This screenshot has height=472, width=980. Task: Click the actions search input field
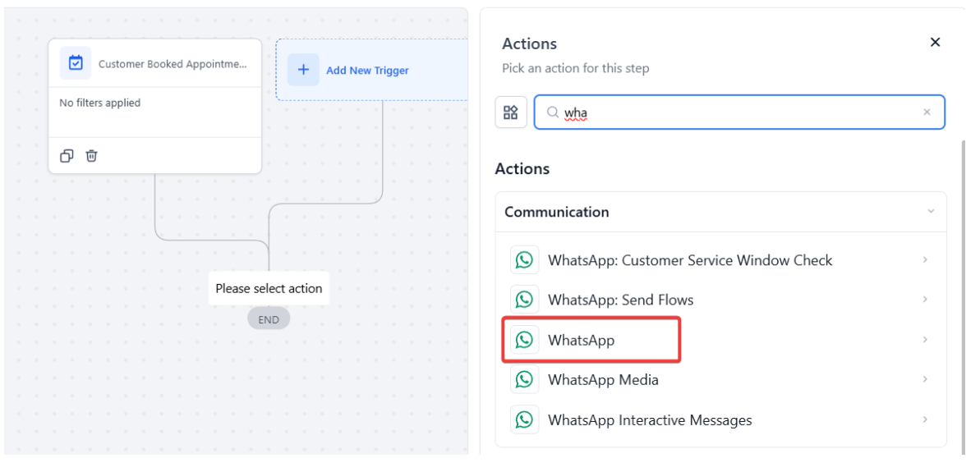pos(739,112)
